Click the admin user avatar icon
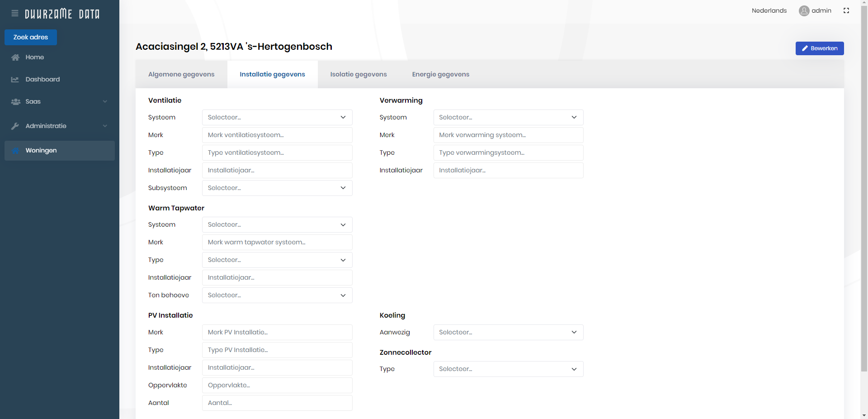 (x=804, y=11)
